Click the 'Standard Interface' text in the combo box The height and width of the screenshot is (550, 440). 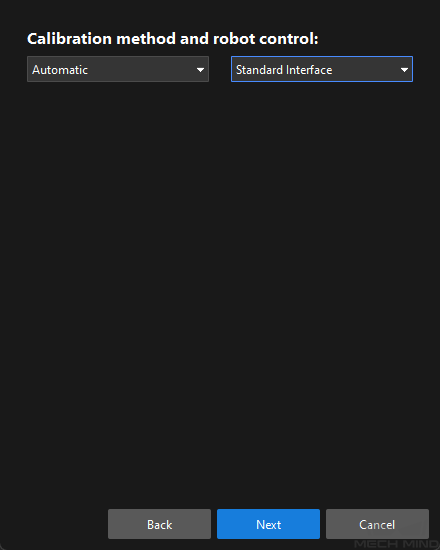(x=284, y=70)
